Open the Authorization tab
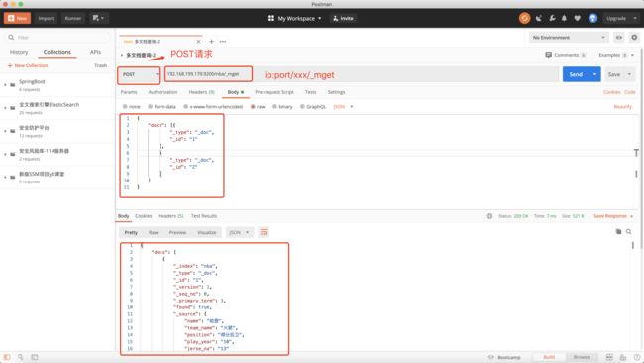 (x=163, y=92)
